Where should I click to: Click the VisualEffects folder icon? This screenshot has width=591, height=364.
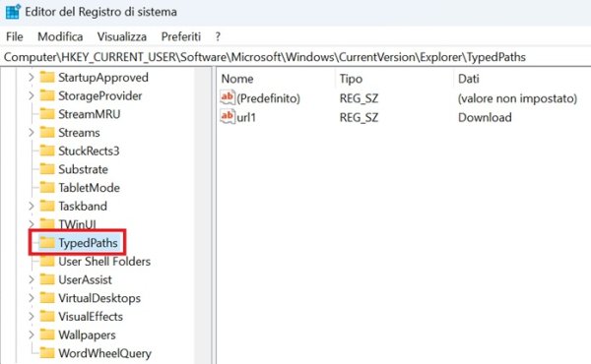pyautogui.click(x=47, y=317)
